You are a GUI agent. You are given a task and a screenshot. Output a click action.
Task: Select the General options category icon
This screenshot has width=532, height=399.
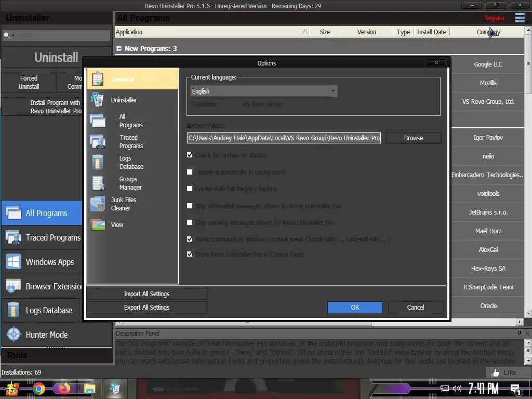pos(98,79)
